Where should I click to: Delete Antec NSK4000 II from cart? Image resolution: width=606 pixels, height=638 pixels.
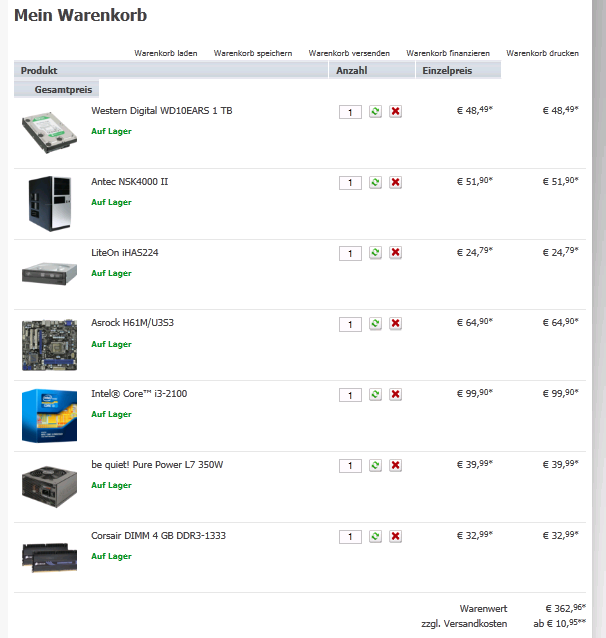pyautogui.click(x=395, y=182)
